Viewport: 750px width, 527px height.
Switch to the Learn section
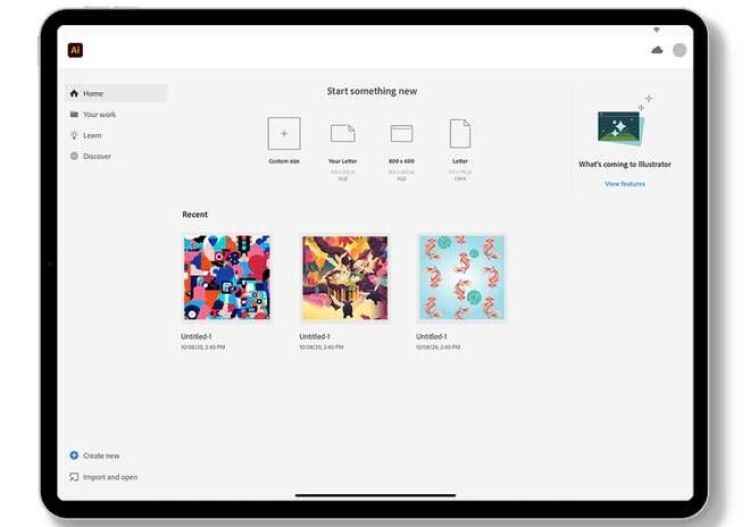(92, 136)
